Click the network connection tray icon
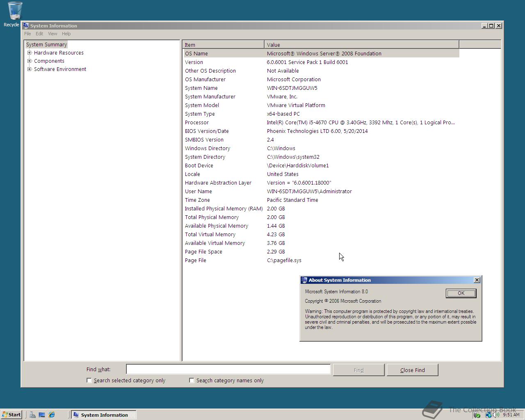The image size is (525, 420). coord(488,415)
